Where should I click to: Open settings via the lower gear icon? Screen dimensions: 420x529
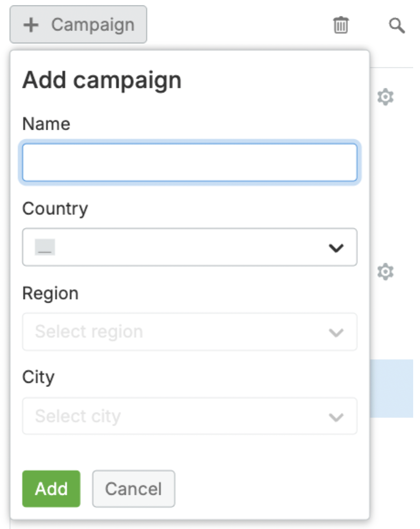(x=385, y=272)
